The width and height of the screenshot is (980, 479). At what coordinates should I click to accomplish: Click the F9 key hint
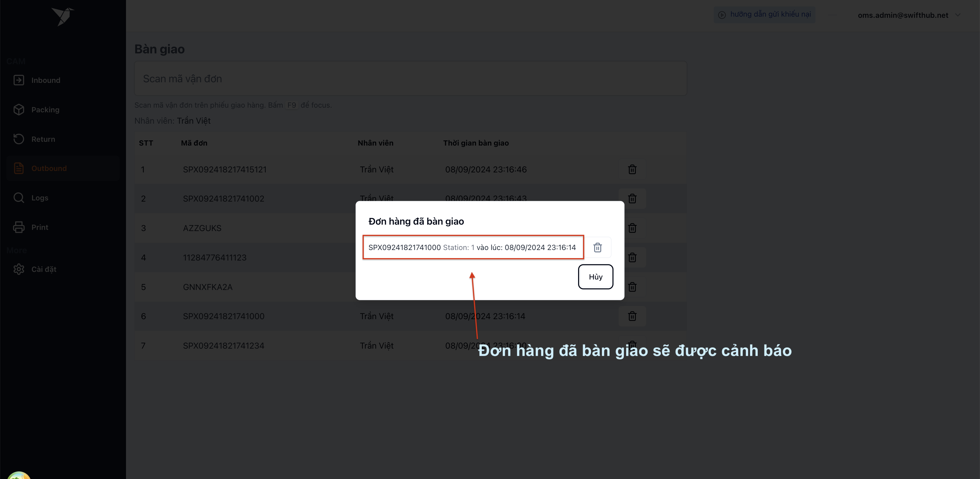click(291, 105)
